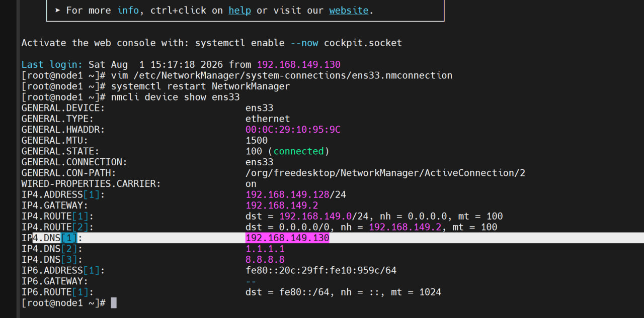Click the IPv6 address fe80::20c:29ff:fe10:959c/64
Viewport: 644px width, 318px height.
tap(321, 270)
